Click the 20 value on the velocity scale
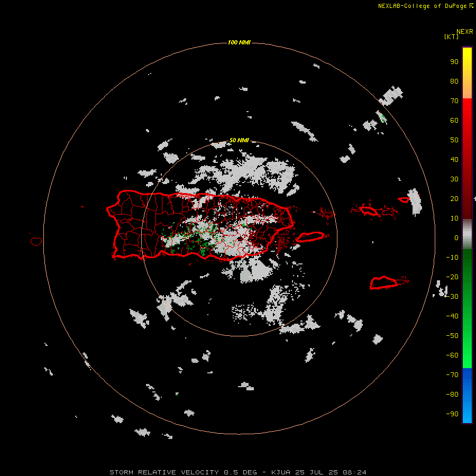The height and width of the screenshot is (476, 476). click(454, 198)
